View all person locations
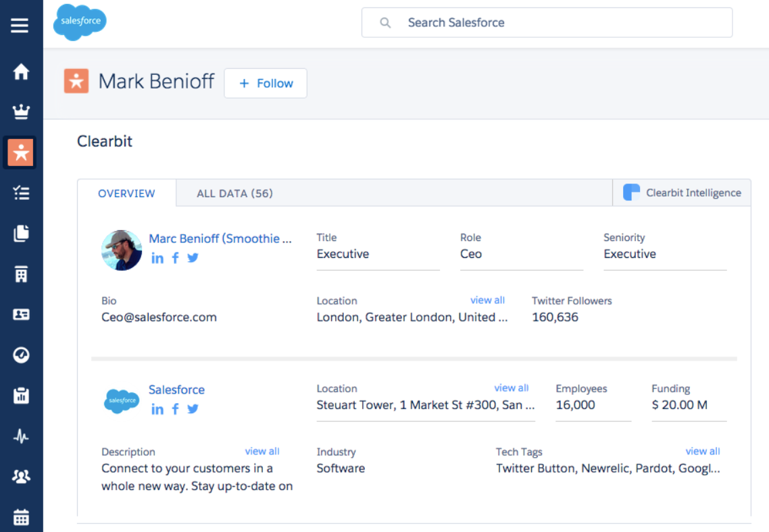The image size is (769, 532). [x=487, y=300]
